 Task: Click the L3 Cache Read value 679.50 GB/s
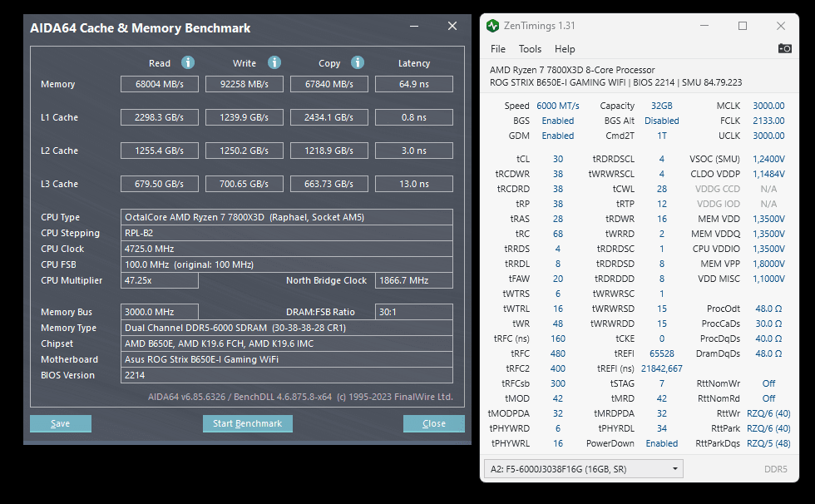click(x=160, y=184)
